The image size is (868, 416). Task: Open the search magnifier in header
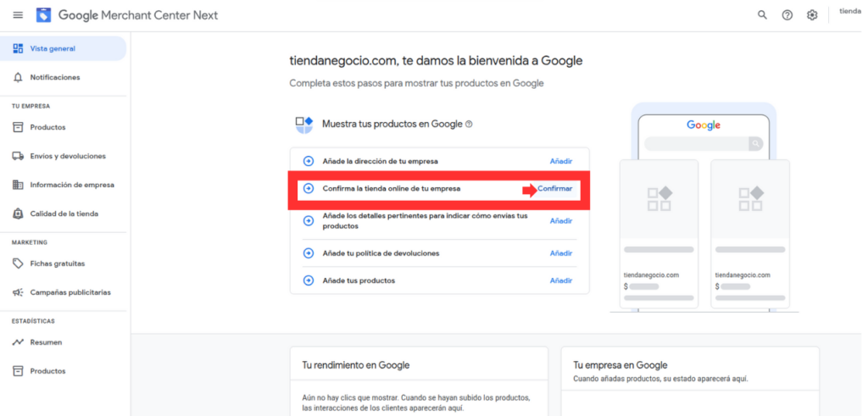762,15
